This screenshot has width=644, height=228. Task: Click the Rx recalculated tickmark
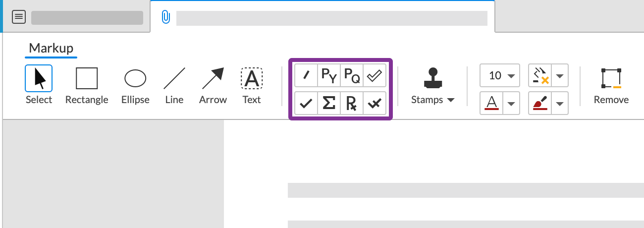point(352,103)
